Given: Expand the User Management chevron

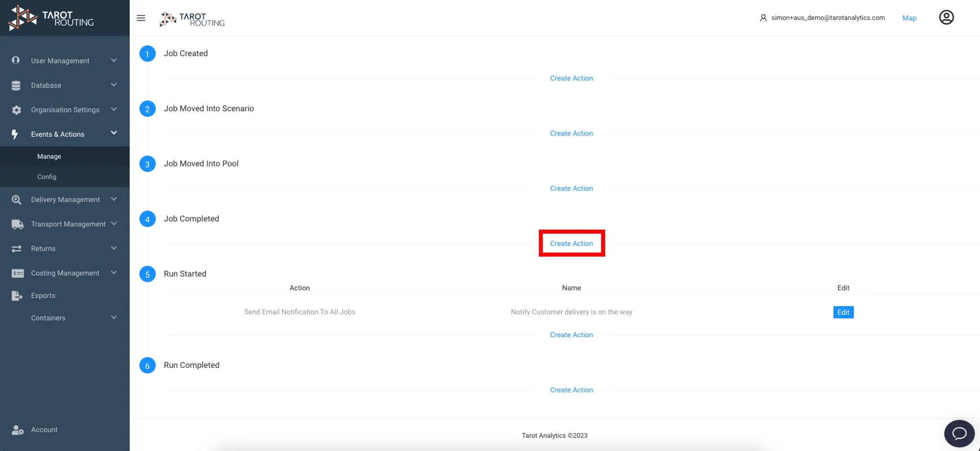Looking at the screenshot, I should pos(114,60).
